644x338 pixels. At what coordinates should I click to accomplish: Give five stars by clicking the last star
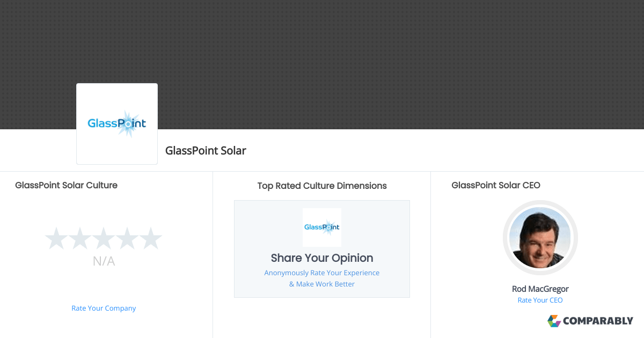pos(151,238)
